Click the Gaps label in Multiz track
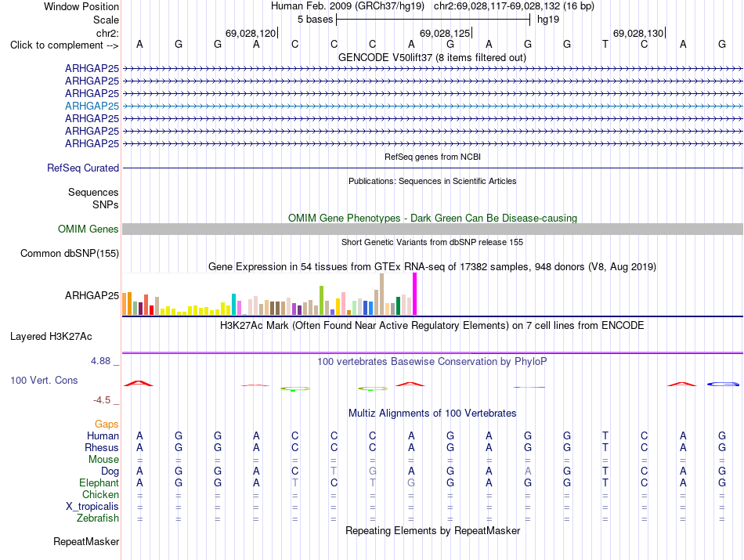744x560 pixels. [107, 424]
